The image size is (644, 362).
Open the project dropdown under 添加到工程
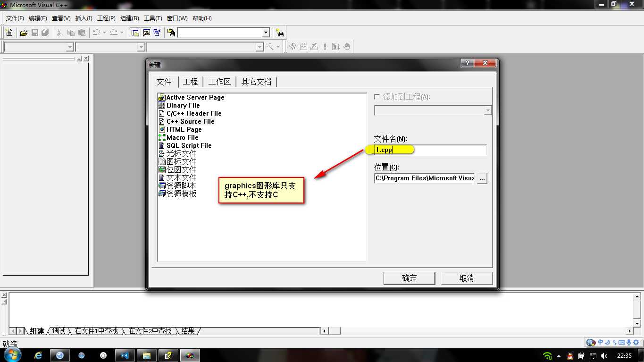click(488, 110)
